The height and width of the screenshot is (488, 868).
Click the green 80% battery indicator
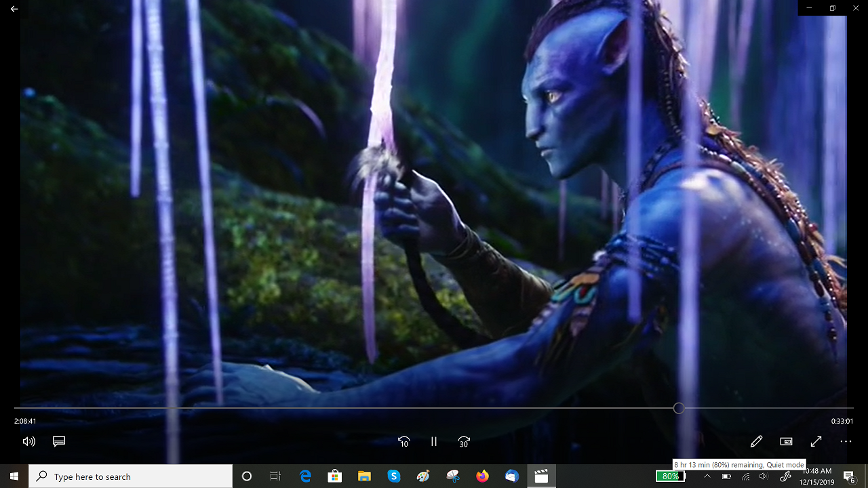coord(670,476)
